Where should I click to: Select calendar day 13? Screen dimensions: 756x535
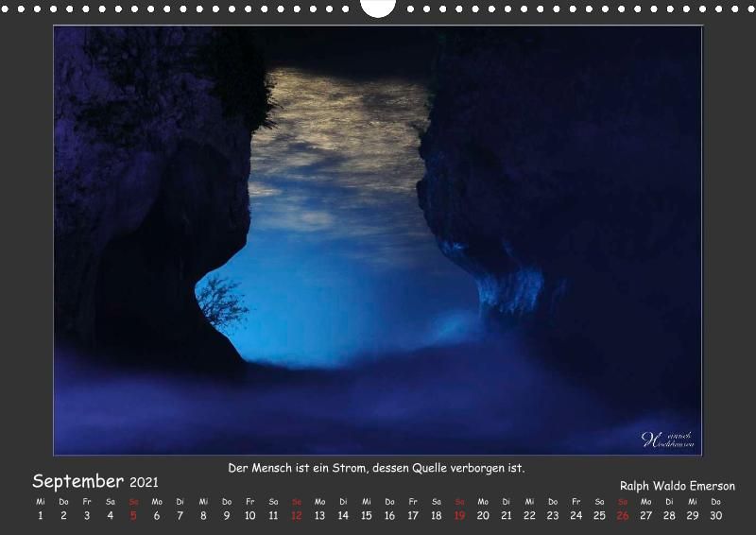point(319,515)
